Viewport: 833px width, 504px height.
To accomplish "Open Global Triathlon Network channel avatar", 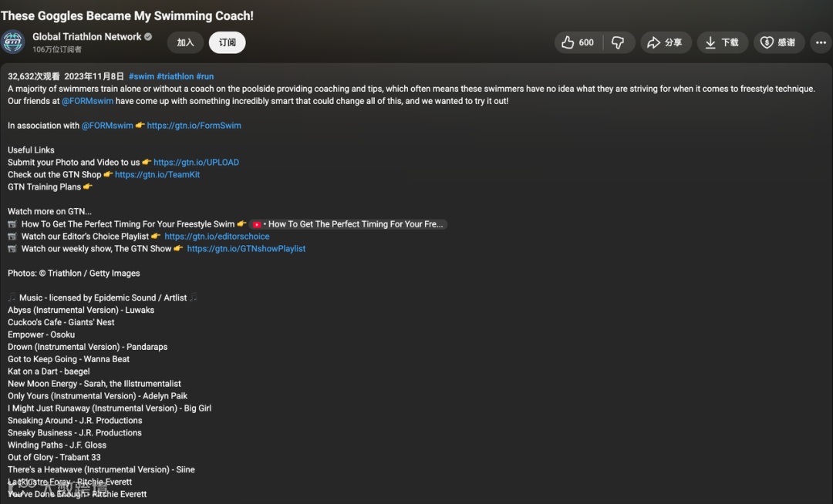I will pyautogui.click(x=13, y=42).
